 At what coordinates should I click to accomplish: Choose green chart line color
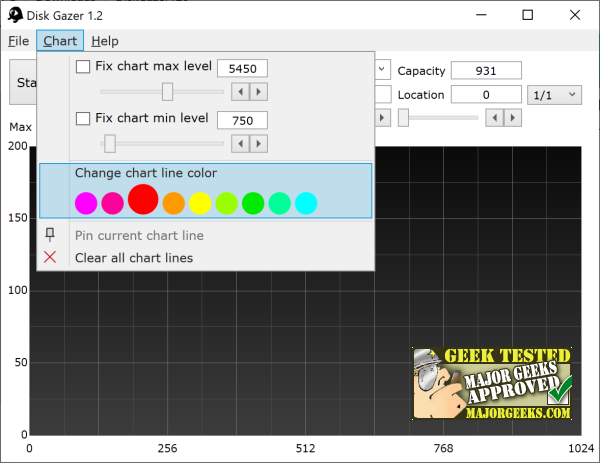(x=253, y=203)
